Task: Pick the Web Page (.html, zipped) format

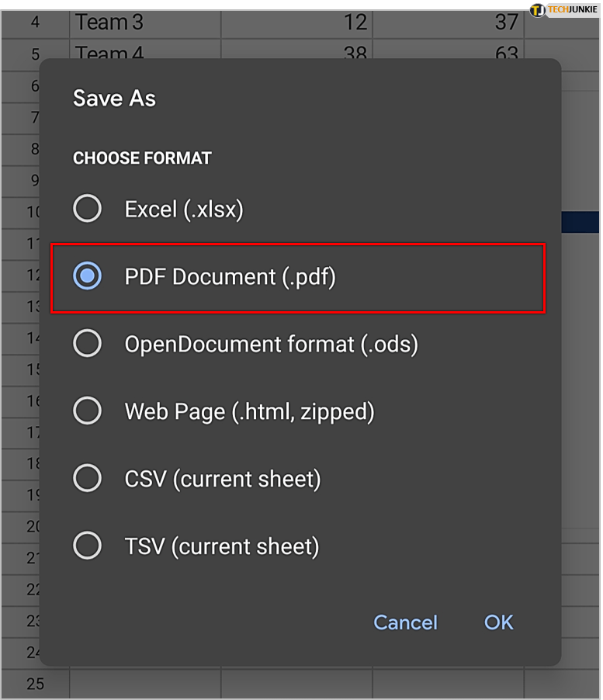Action: (87, 411)
